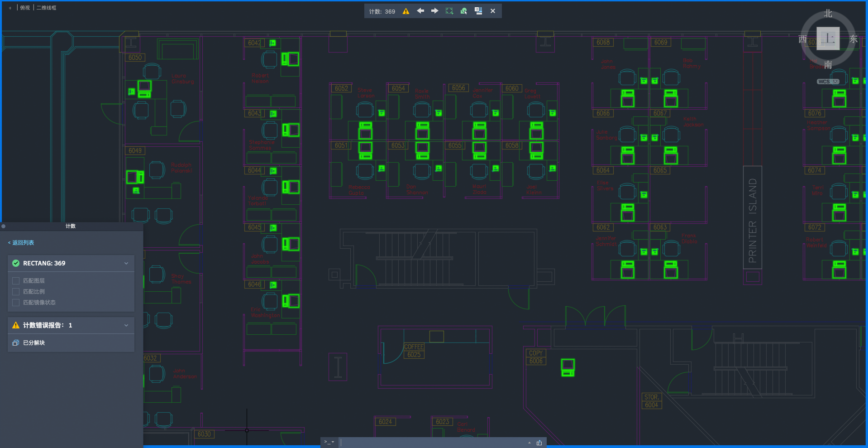Click room number label 6052
The image size is (868, 448).
tap(342, 88)
